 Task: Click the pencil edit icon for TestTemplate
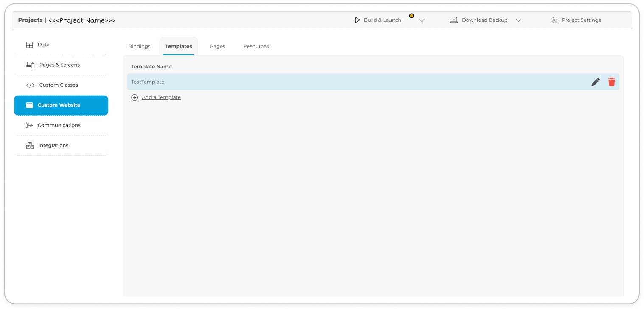(596, 82)
